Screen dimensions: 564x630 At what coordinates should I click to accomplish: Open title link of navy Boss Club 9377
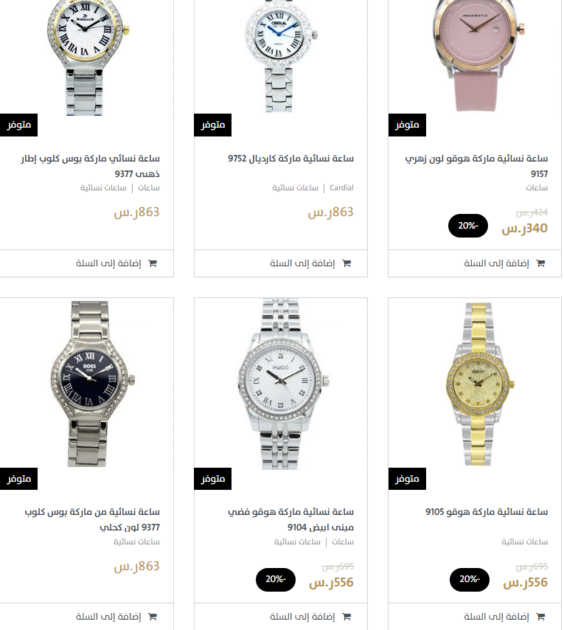[92, 519]
